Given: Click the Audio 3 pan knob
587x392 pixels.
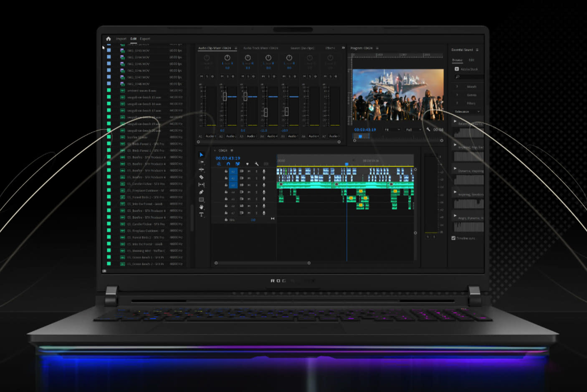Looking at the screenshot, I should (x=248, y=58).
